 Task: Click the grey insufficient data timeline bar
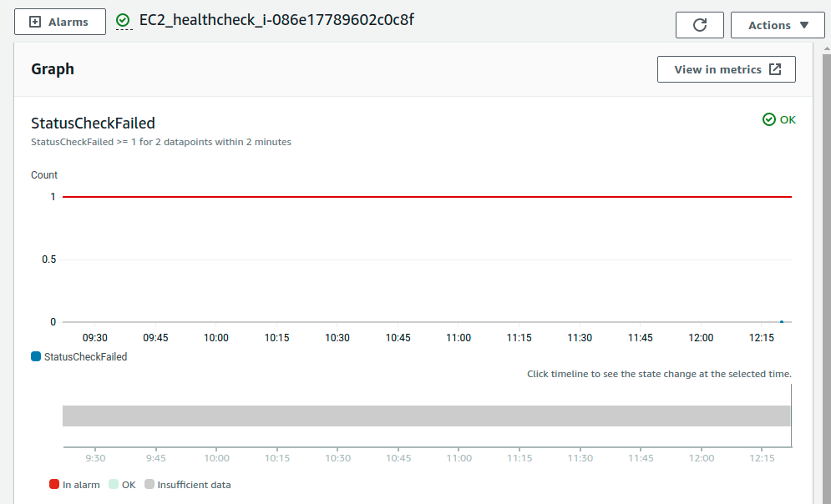[x=426, y=416]
